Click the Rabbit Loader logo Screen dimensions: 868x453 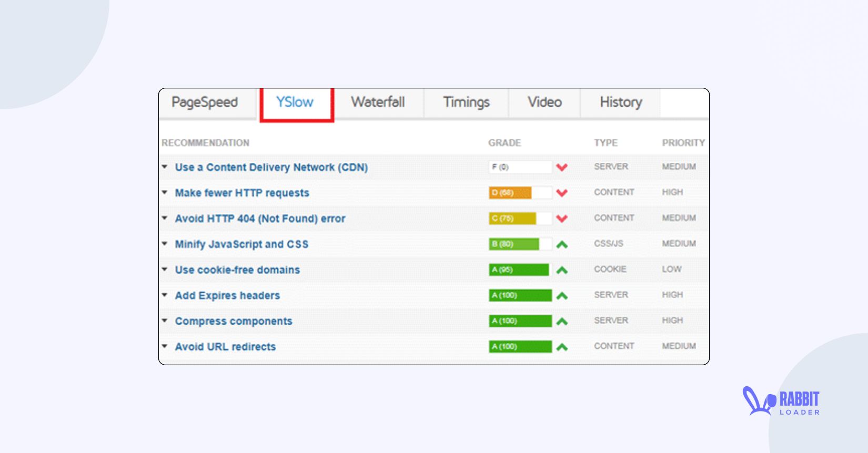(781, 402)
